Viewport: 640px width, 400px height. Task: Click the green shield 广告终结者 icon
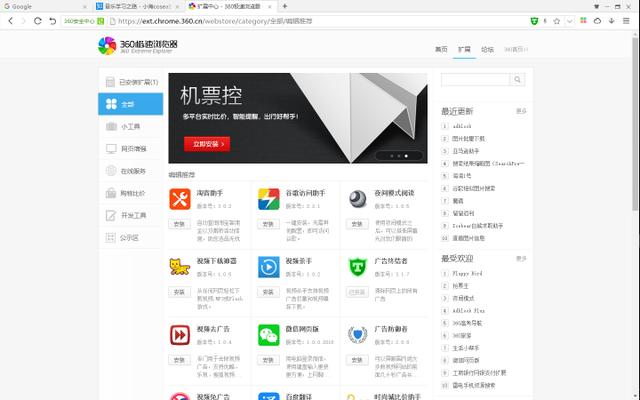click(x=358, y=267)
